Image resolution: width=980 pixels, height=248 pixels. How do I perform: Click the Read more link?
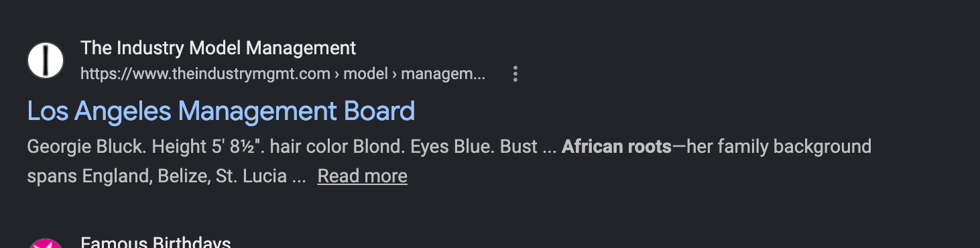point(362,176)
